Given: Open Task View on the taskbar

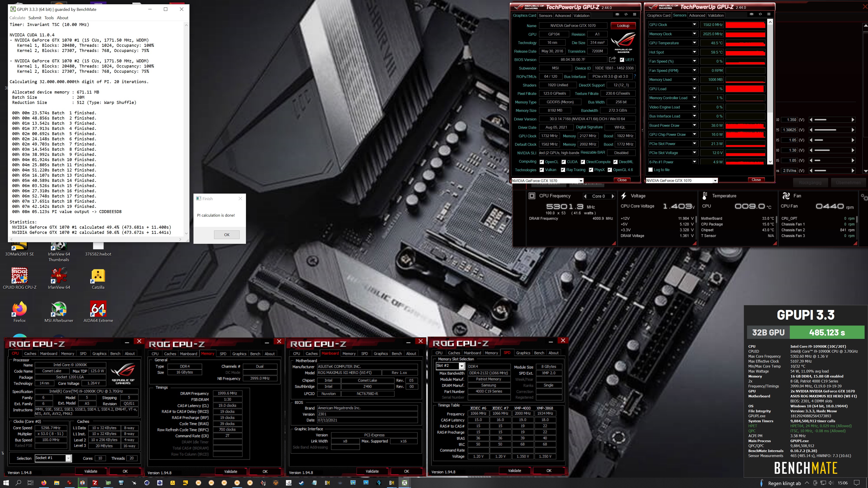Looking at the screenshot, I should coord(30,483).
